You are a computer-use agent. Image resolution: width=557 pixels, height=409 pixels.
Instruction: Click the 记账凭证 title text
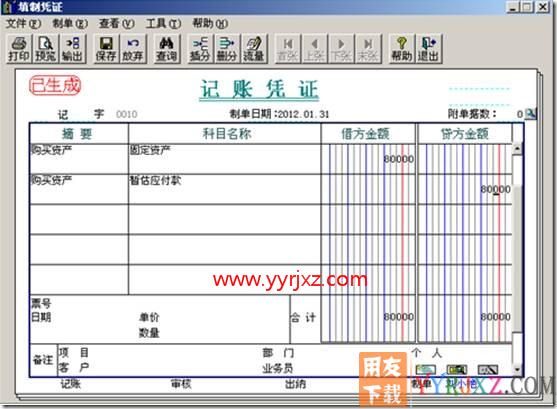click(259, 89)
